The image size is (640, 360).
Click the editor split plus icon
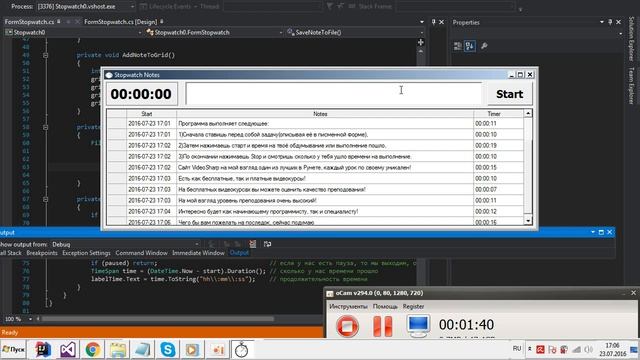click(421, 42)
